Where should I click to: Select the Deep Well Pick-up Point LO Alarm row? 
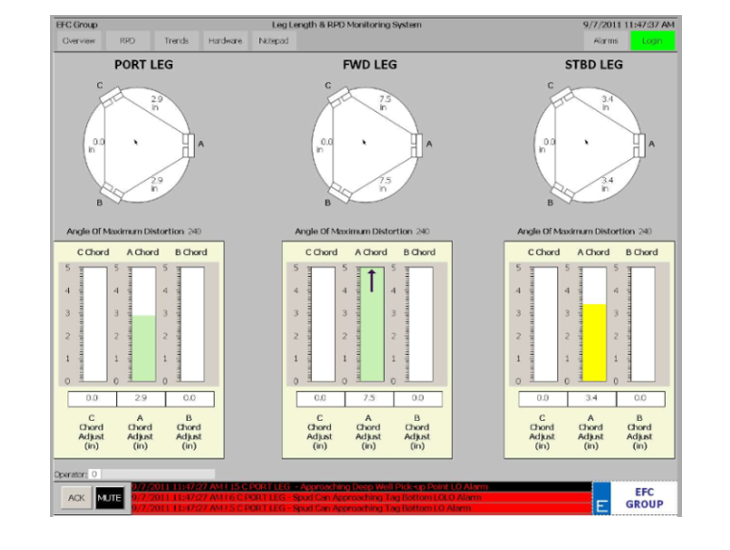point(361,487)
